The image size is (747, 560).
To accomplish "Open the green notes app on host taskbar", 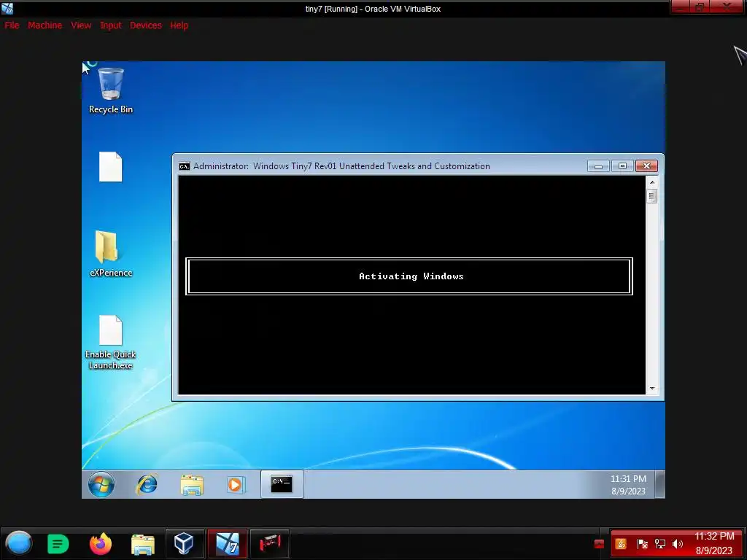I will 58,543.
